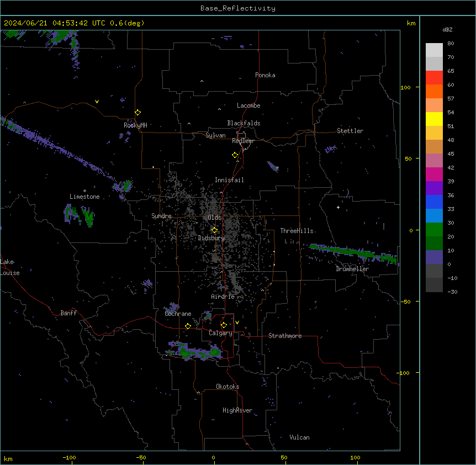Select the Okotoks town label
This screenshot has width=476, height=465.
[x=228, y=387]
